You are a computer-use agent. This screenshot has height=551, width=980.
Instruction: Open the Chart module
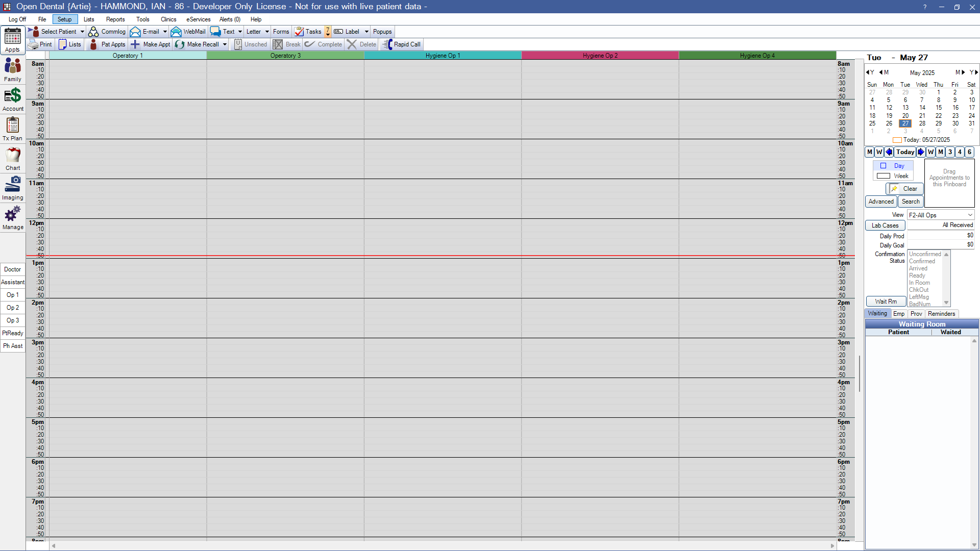click(x=13, y=158)
